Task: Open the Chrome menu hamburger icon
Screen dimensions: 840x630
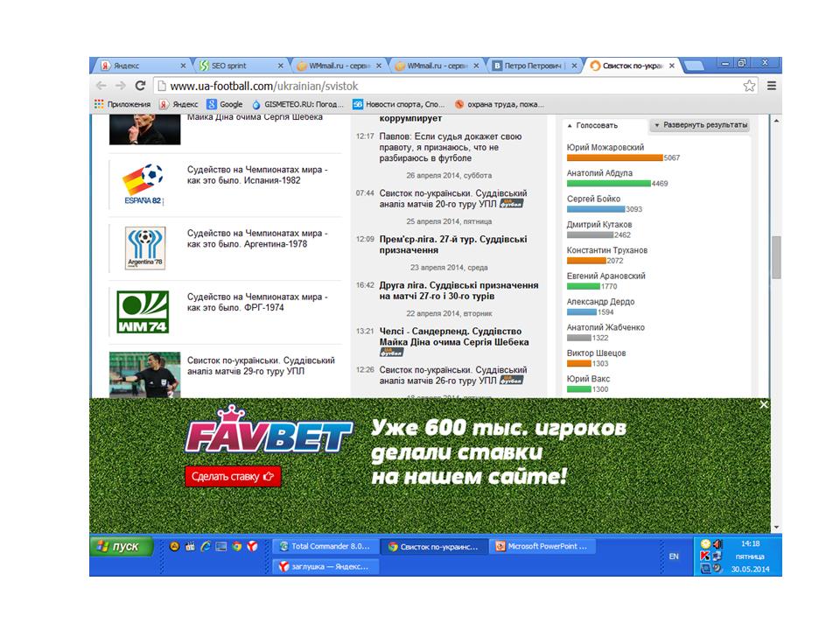Action: pyautogui.click(x=772, y=86)
